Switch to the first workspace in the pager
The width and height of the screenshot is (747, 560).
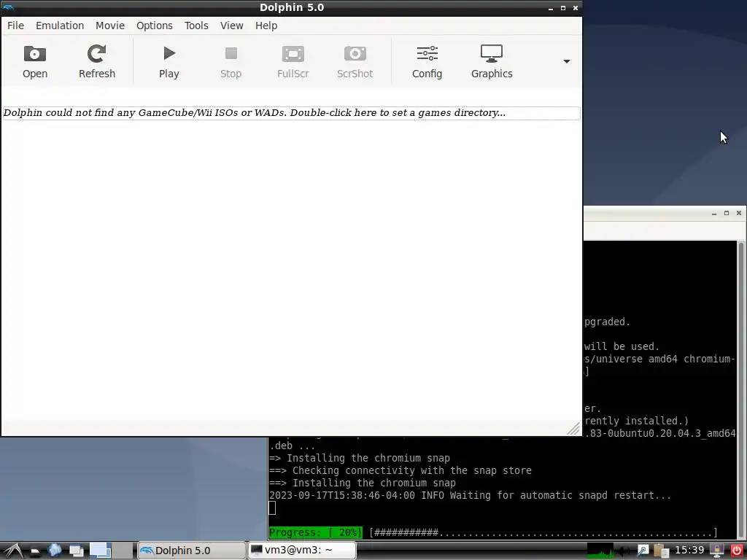[x=100, y=551]
